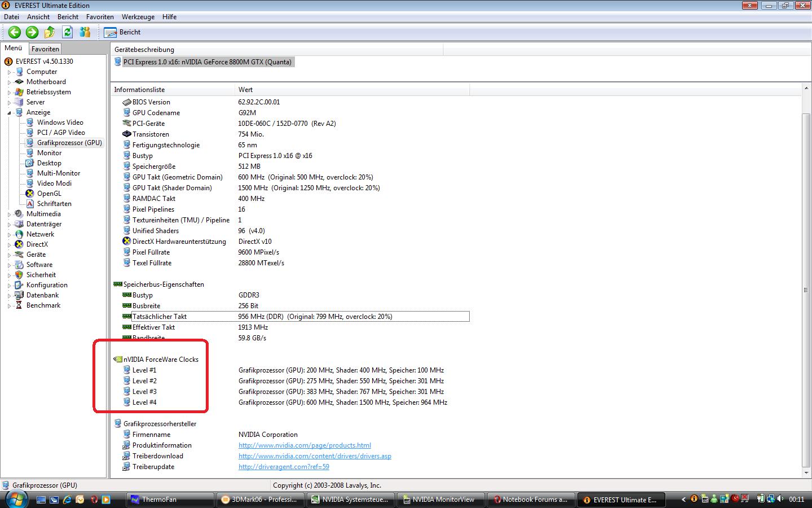
Task: Click the Netzwerk globe icon
Action: 19,234
